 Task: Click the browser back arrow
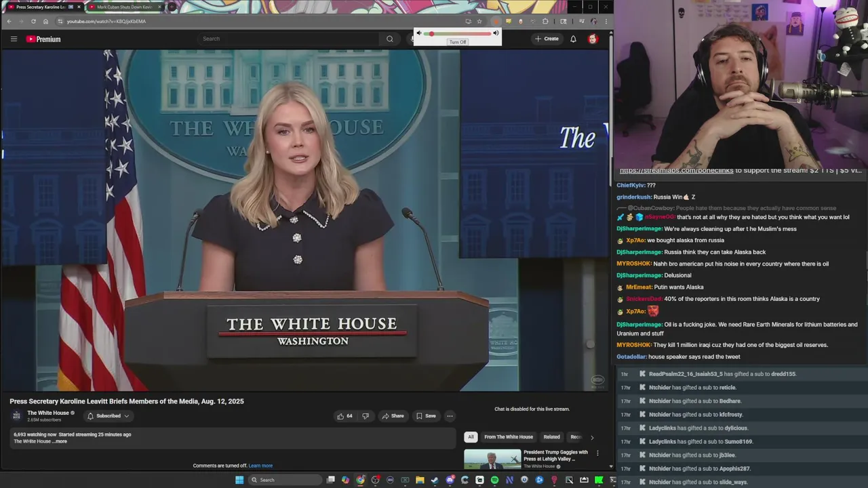(x=9, y=21)
